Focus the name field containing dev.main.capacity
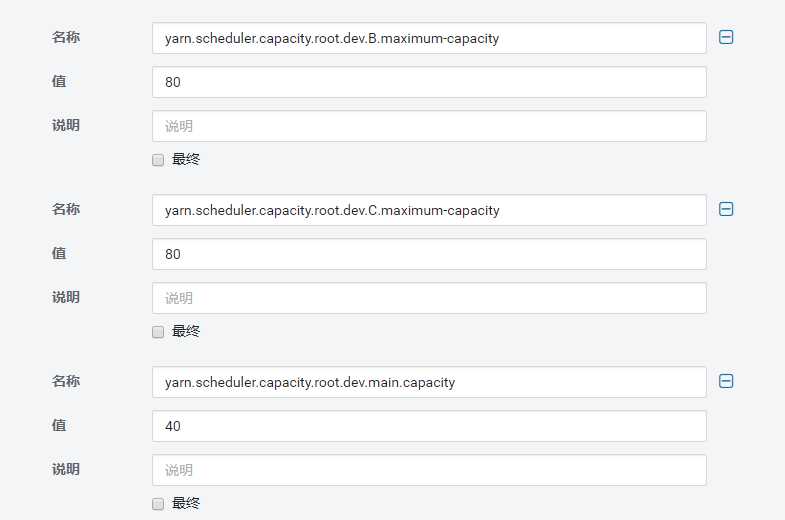 click(429, 382)
